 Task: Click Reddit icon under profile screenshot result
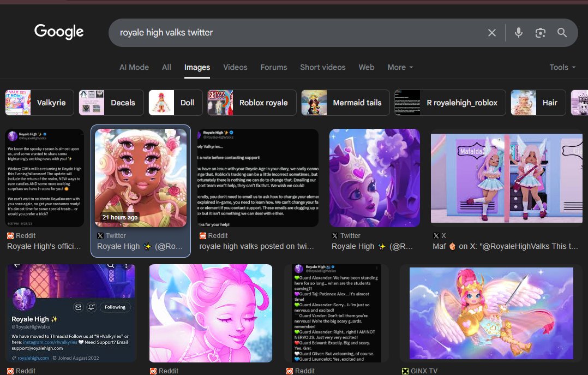[x=10, y=371]
